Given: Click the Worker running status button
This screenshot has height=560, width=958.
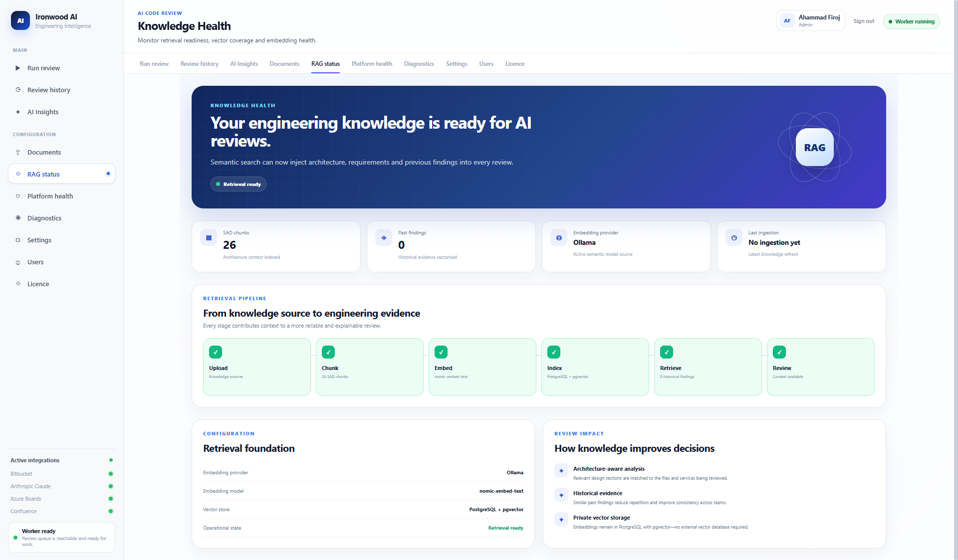Looking at the screenshot, I should [912, 21].
